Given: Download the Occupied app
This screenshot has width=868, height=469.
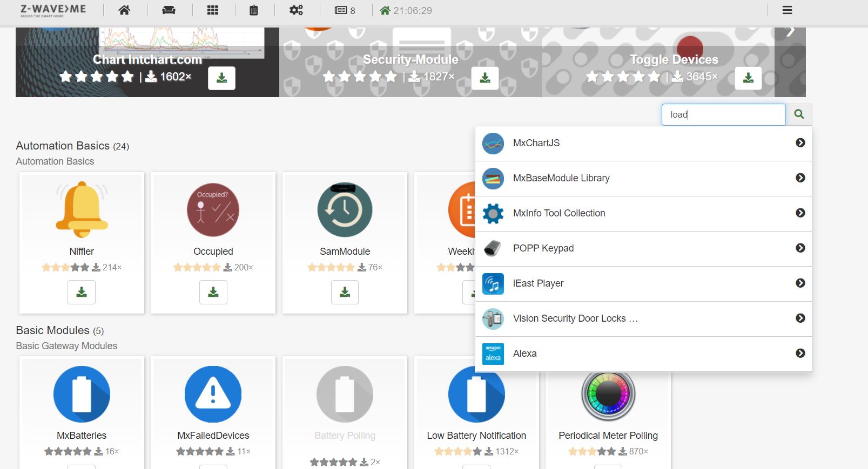Looking at the screenshot, I should coord(213,292).
